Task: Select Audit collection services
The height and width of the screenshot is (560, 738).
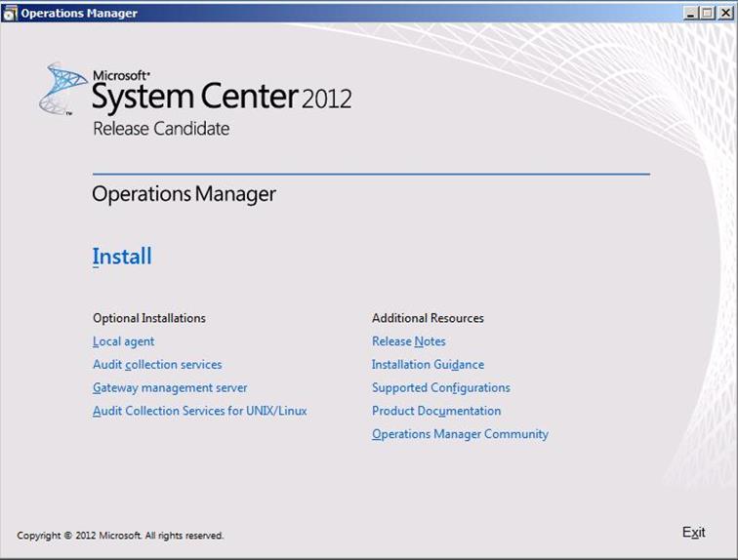Action: (157, 365)
